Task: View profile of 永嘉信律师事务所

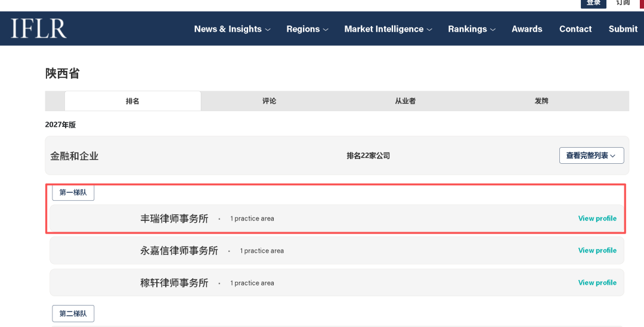Action: [x=597, y=250]
